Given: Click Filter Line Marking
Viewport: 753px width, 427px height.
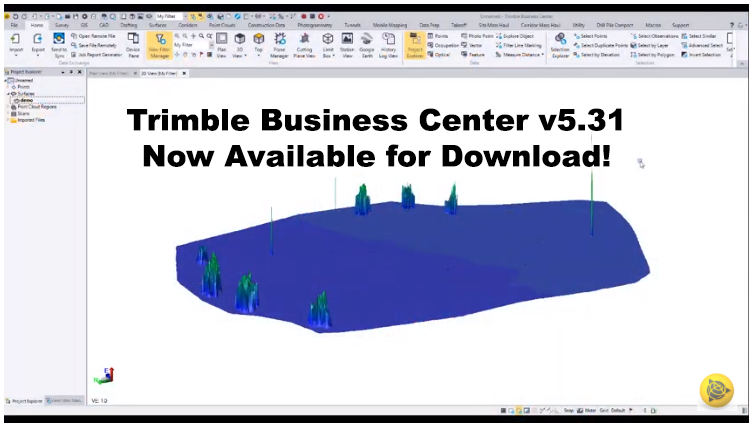Looking at the screenshot, I should (x=518, y=45).
